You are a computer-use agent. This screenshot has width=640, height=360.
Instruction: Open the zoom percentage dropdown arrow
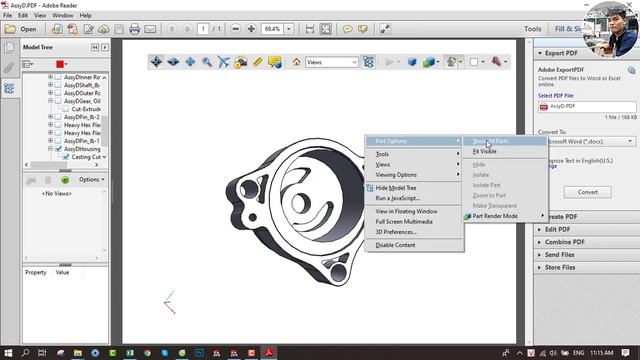[x=289, y=29]
